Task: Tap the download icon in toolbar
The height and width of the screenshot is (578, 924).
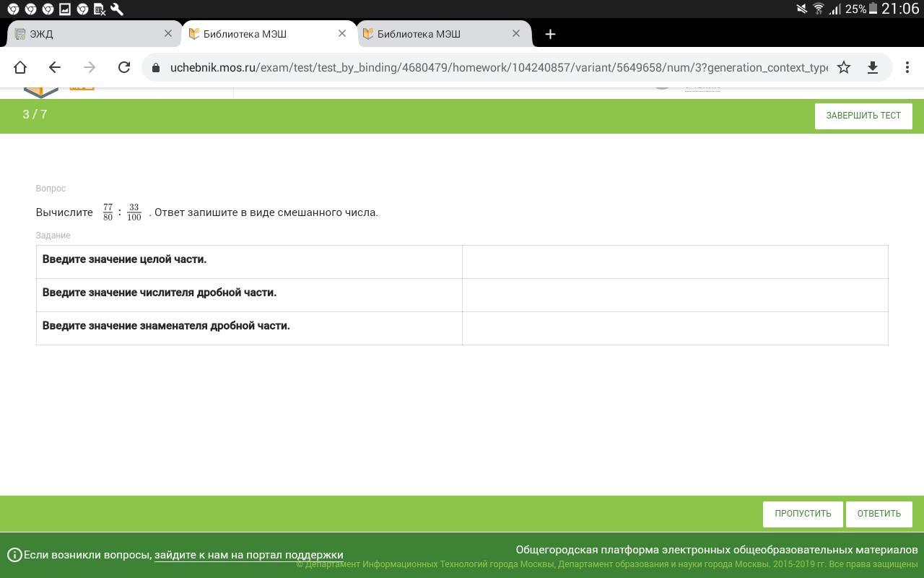Action: click(x=872, y=67)
